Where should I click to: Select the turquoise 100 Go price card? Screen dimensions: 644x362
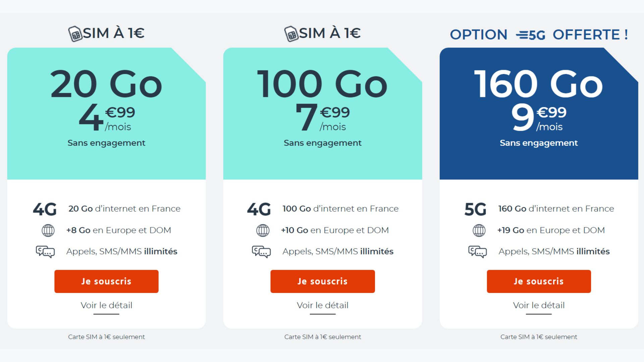(x=323, y=114)
